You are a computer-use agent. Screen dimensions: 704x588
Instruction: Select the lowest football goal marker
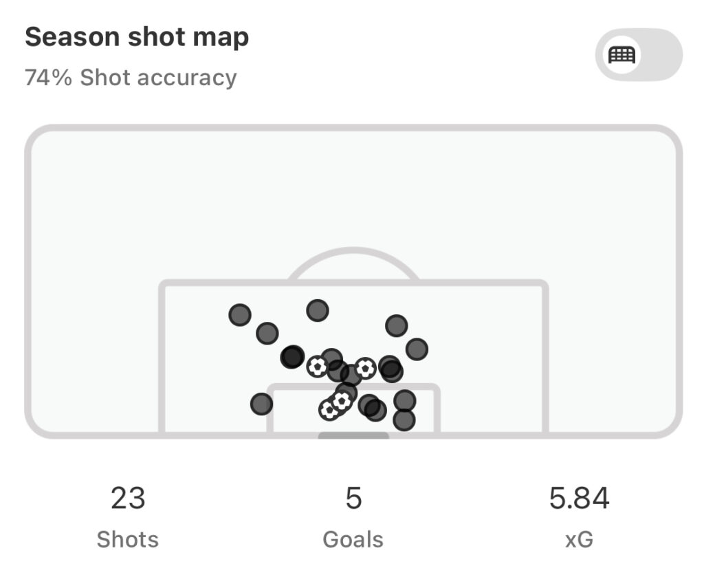click(329, 410)
